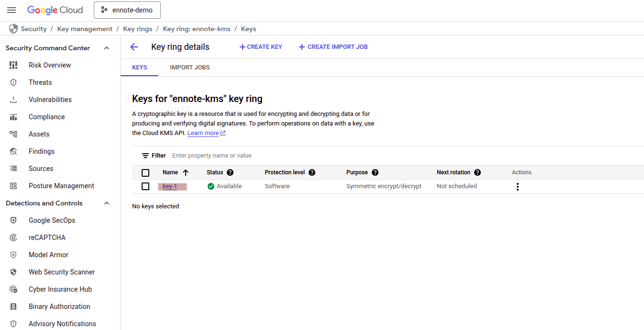Open the ennote-demo project picker
Screen dimensions: 644x330
point(127,10)
